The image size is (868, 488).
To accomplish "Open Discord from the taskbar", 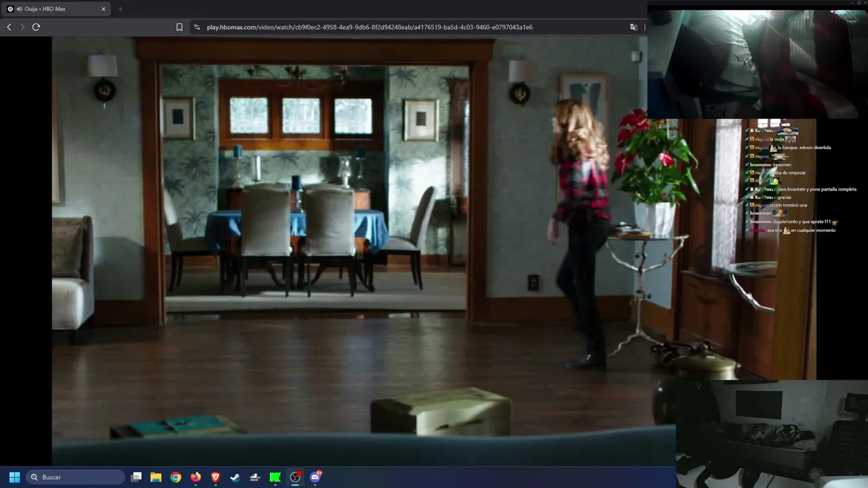I will pos(315,477).
